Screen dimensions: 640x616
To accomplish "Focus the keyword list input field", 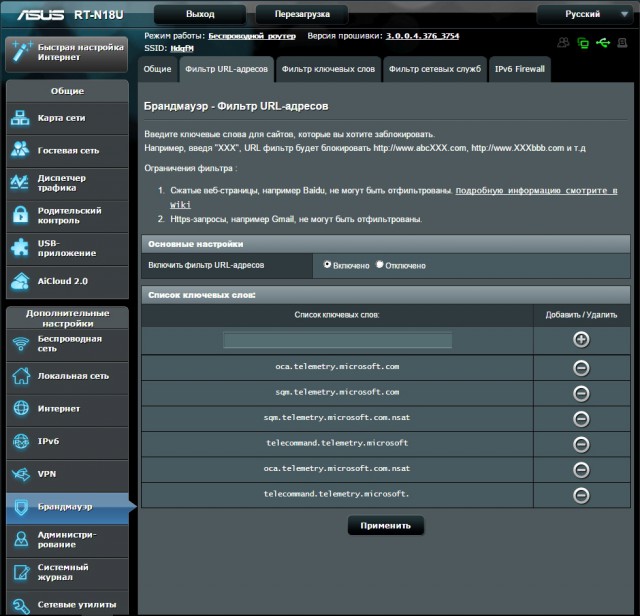I will pyautogui.click(x=338, y=340).
